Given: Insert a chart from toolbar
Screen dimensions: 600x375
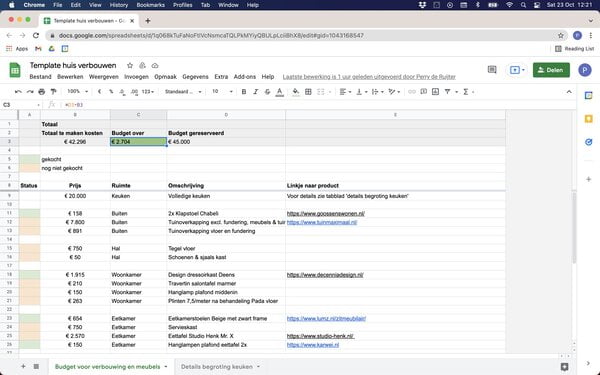Looking at the screenshot, I should pyautogui.click(x=435, y=92).
